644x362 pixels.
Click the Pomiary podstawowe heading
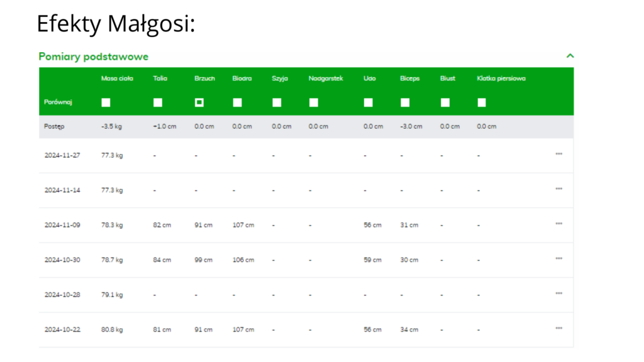[94, 57]
